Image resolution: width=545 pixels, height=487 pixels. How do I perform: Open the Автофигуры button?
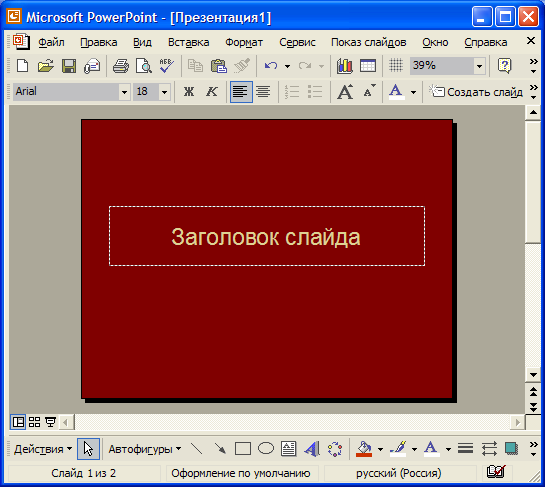[145, 449]
